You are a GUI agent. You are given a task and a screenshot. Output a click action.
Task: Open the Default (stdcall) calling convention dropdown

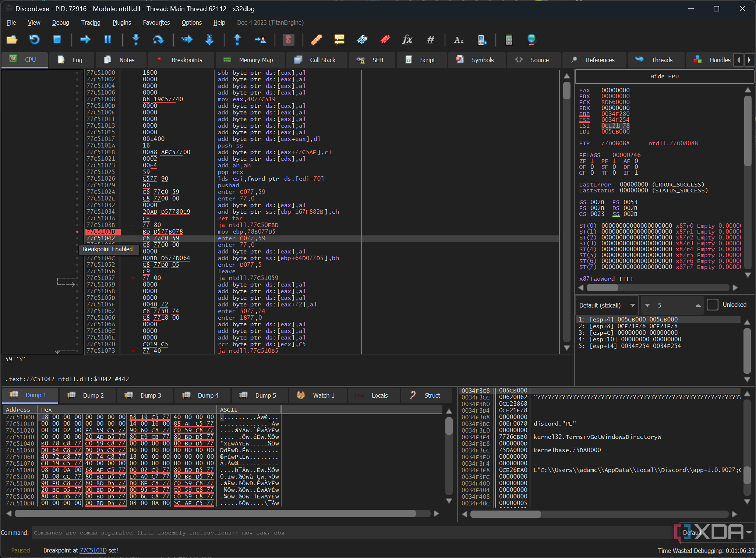pyautogui.click(x=607, y=305)
